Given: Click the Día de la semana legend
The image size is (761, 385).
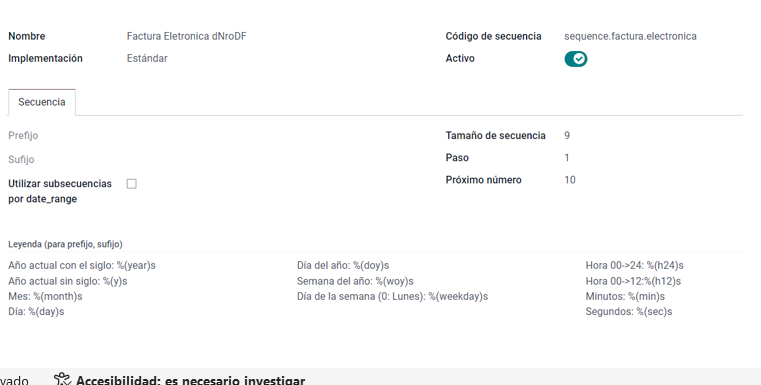Looking at the screenshot, I should click(x=393, y=296).
